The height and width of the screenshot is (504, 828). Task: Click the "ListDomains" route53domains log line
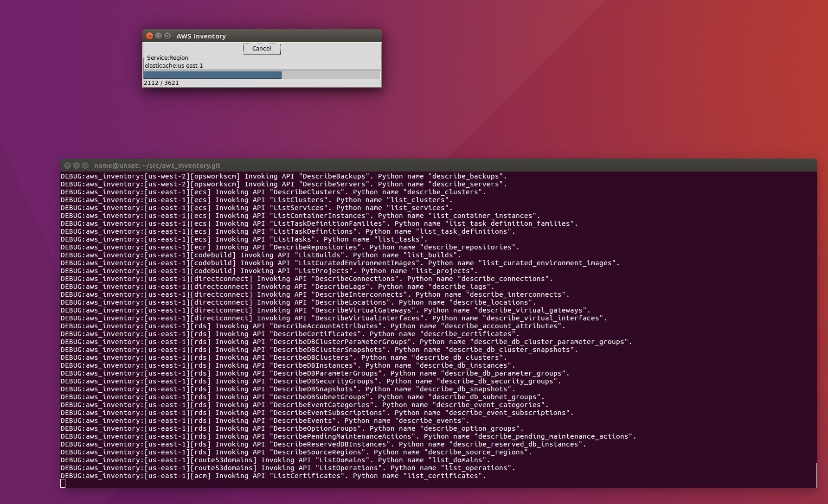click(x=276, y=460)
